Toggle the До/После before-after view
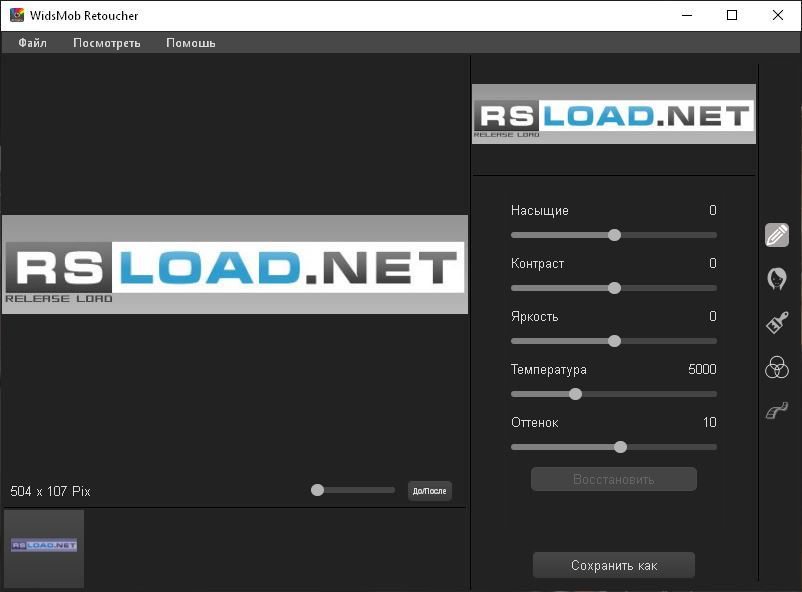 pos(429,490)
